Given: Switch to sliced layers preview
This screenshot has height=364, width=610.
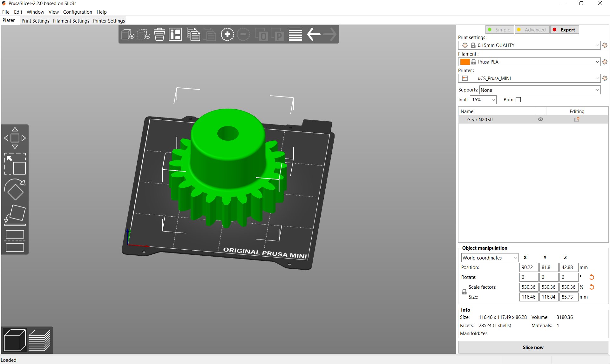Looking at the screenshot, I should (39, 340).
